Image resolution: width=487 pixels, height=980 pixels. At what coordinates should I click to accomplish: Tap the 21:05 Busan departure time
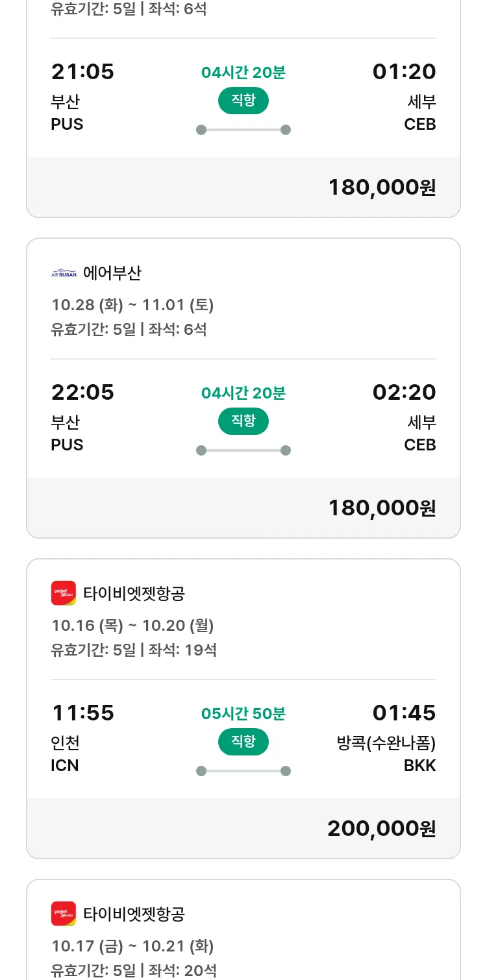pyautogui.click(x=82, y=72)
